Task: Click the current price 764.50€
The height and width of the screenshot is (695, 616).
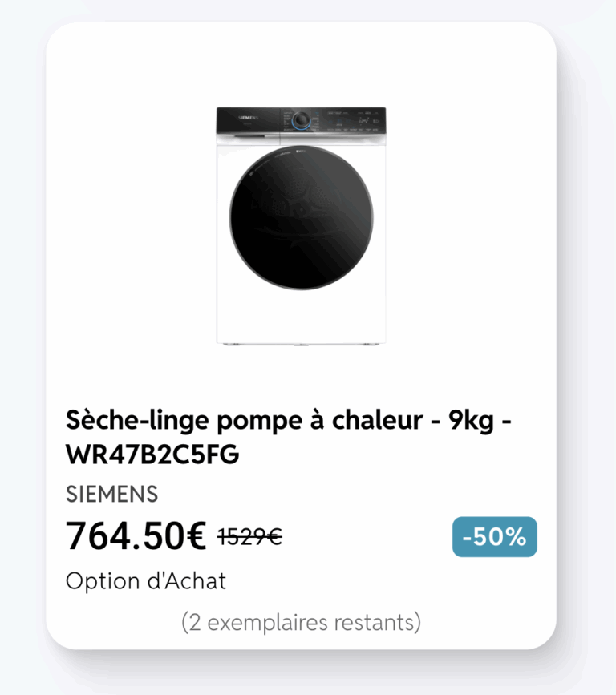Action: click(x=136, y=536)
